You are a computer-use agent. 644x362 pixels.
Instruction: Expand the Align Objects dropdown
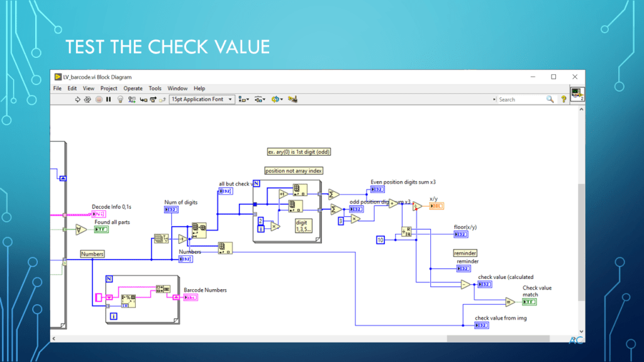[243, 99]
